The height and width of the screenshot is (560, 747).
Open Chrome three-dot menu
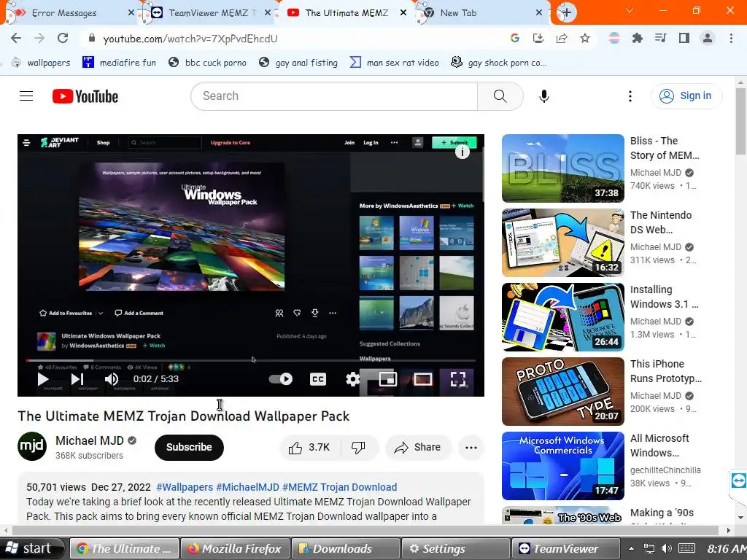point(731,38)
